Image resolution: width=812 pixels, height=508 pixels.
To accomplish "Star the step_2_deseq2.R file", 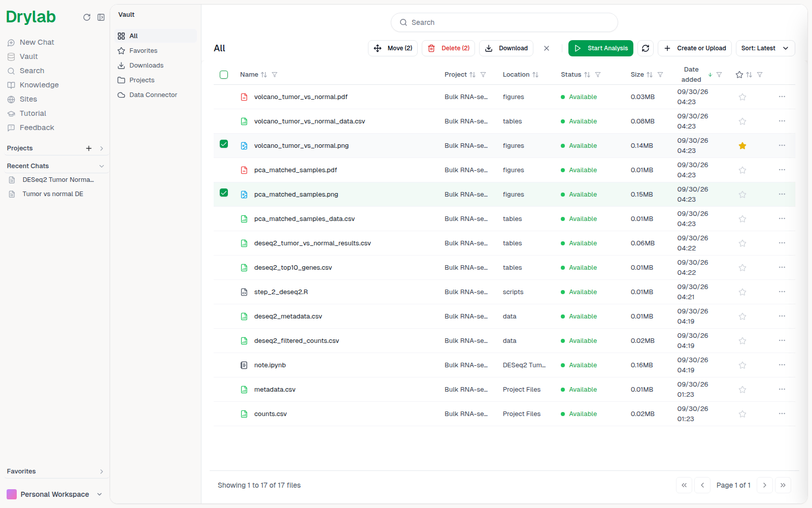I will tap(742, 292).
